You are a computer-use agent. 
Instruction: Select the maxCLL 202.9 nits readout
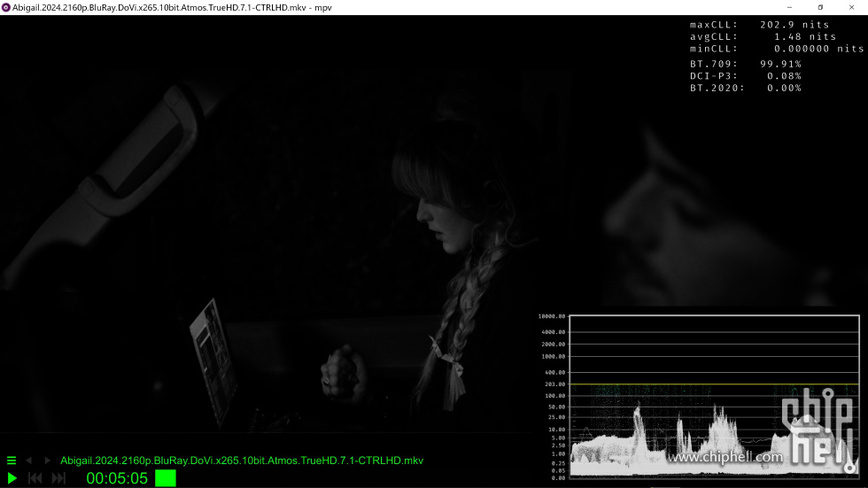click(x=759, y=25)
